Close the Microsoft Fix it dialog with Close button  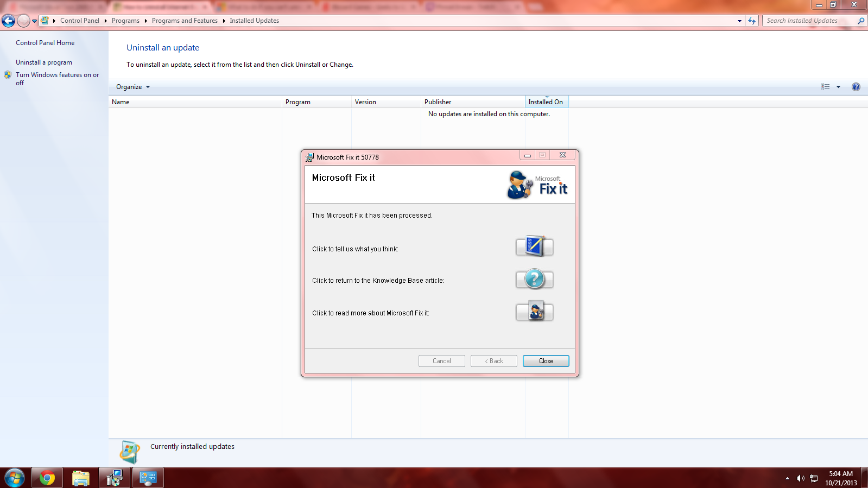(x=546, y=361)
